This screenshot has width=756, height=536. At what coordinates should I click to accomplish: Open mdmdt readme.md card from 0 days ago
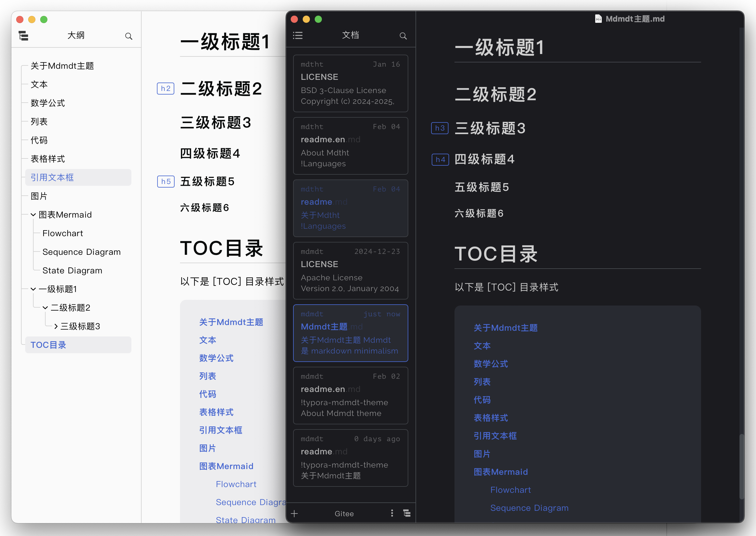pyautogui.click(x=350, y=458)
